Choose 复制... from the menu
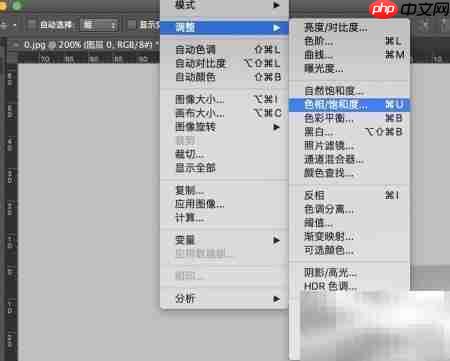Viewport: 450px width, 361px height. click(x=224, y=190)
